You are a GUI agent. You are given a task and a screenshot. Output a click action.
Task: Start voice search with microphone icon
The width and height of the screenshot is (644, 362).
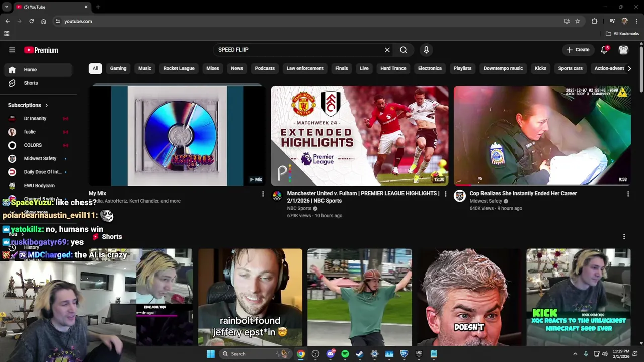pyautogui.click(x=426, y=50)
